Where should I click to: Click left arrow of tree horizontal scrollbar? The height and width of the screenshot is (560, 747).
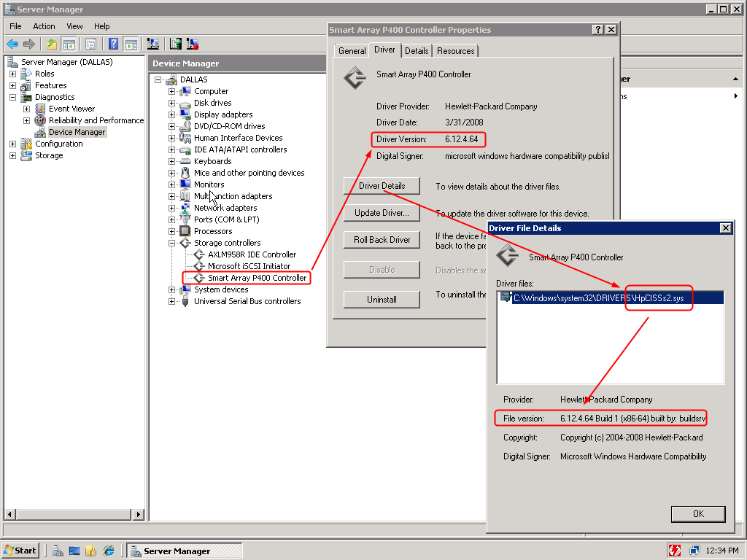click(9, 514)
